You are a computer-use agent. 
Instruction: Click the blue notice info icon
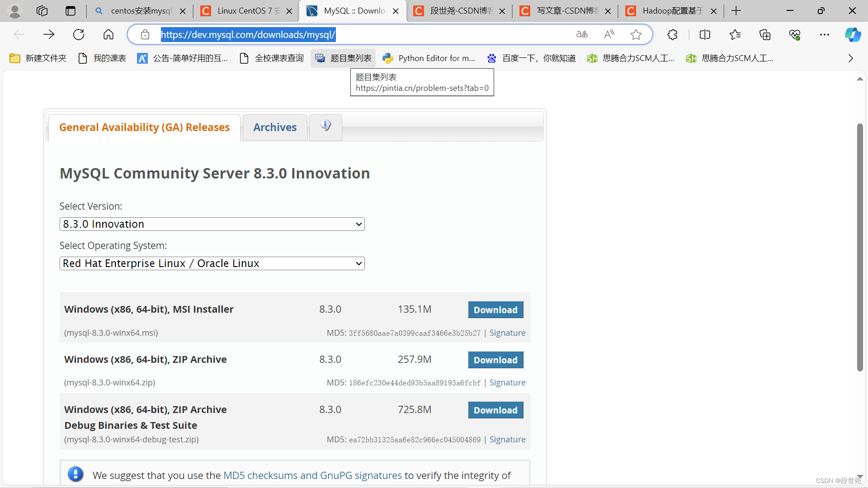[75, 474]
